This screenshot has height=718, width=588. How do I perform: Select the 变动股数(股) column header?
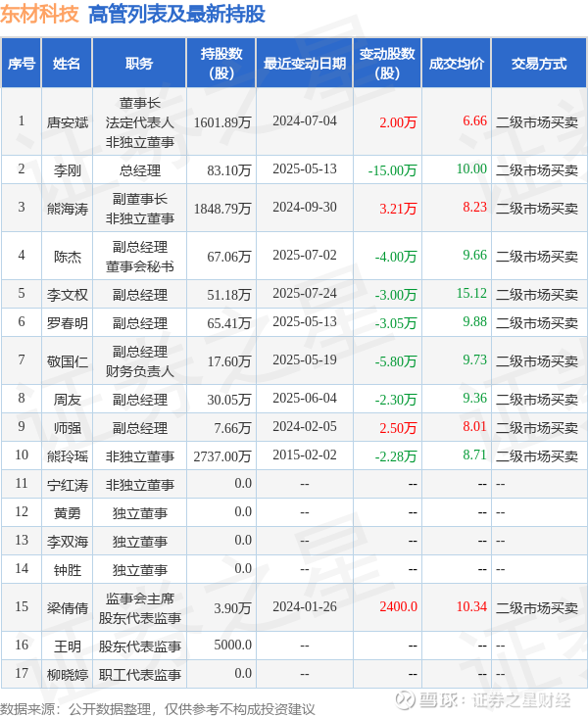(387, 64)
